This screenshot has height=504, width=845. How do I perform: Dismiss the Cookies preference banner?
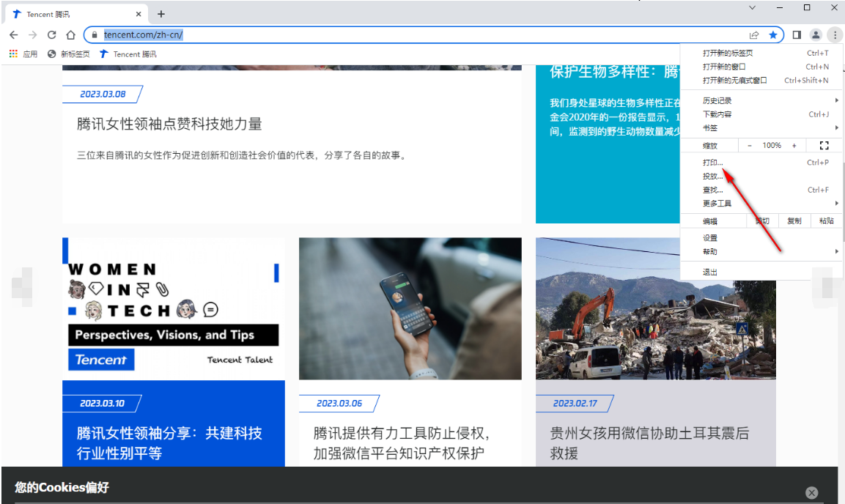[x=811, y=492]
